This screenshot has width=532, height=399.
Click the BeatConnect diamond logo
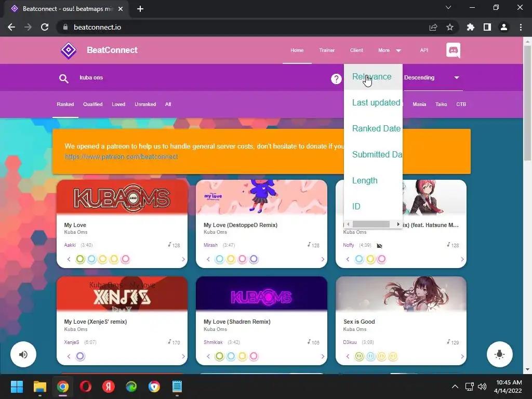(x=69, y=50)
